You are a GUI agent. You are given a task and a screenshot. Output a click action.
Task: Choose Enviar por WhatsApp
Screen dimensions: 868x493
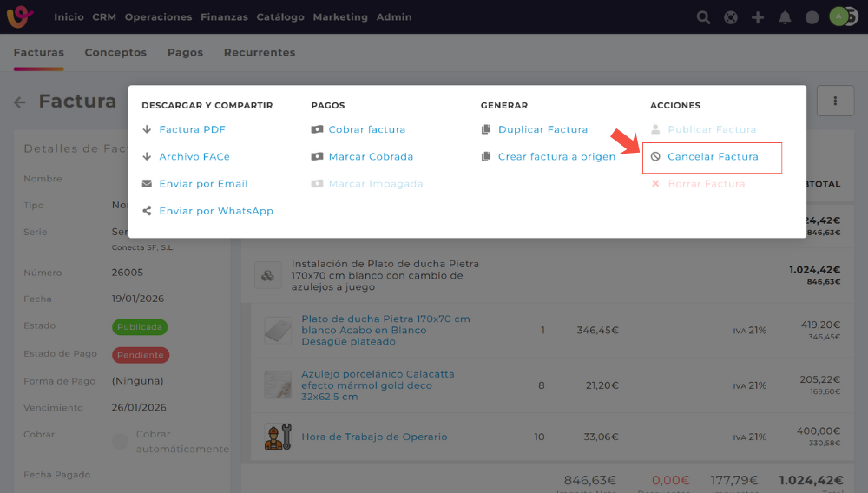215,211
